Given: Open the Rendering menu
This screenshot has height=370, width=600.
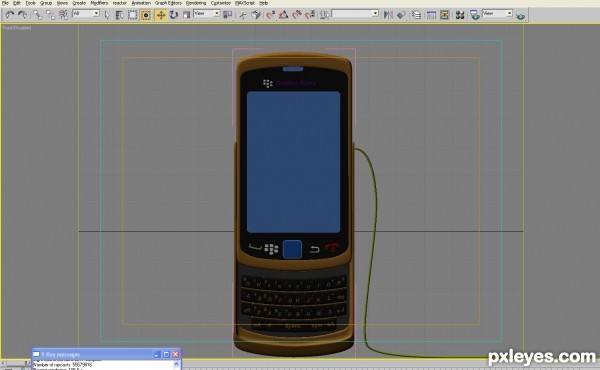Looking at the screenshot, I should (x=196, y=3).
